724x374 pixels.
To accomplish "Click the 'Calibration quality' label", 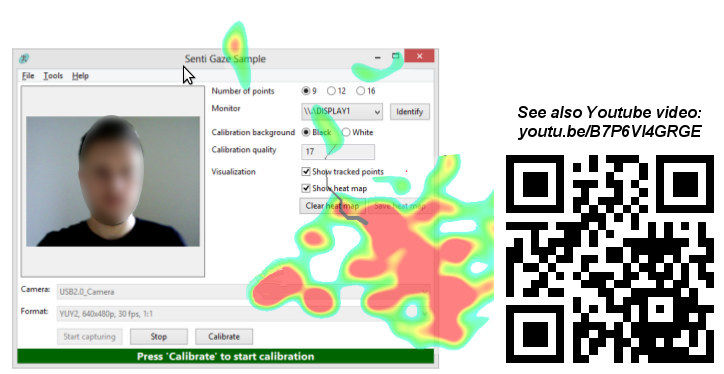I will coord(244,150).
